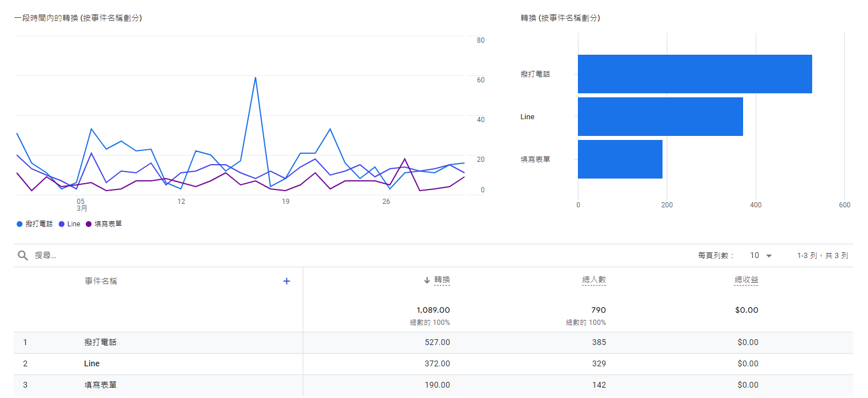Toggle the Line legend dot

(x=62, y=224)
